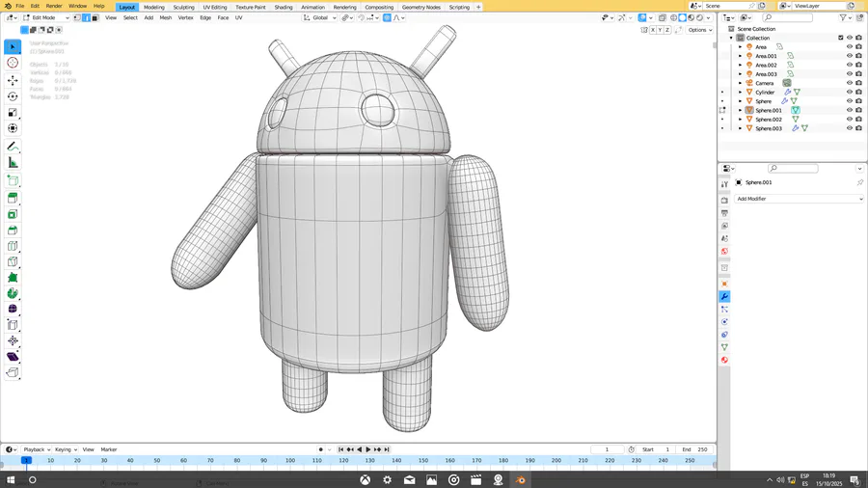Select the Cursor tool in the toolbar
Screen dimensions: 868x488
click(13, 63)
